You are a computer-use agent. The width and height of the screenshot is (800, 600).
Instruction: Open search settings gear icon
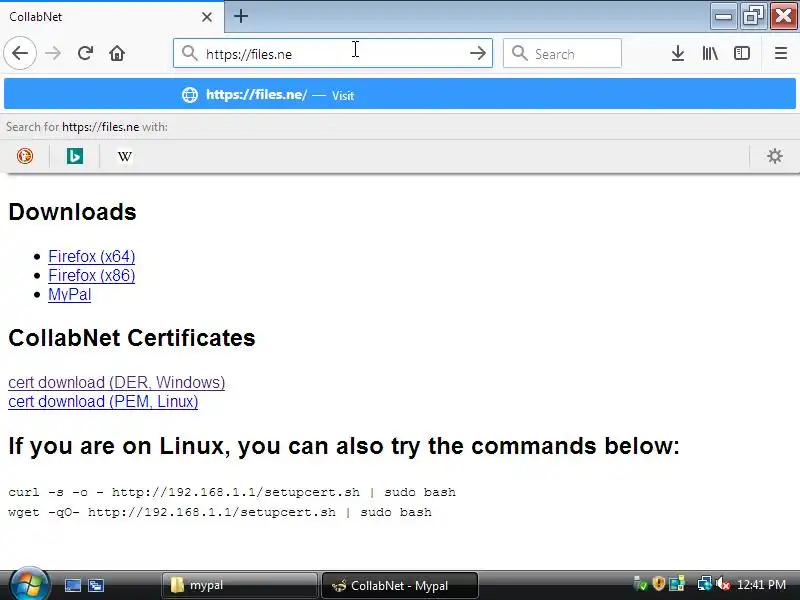click(775, 156)
